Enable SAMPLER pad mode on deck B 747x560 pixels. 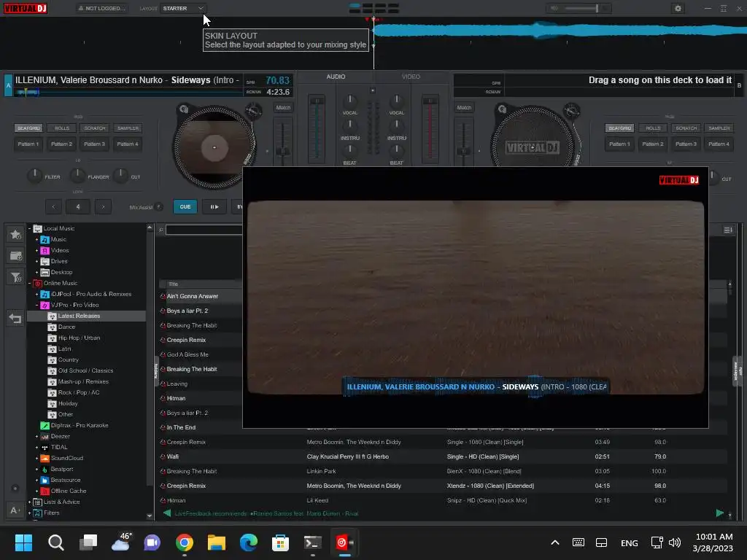click(719, 128)
